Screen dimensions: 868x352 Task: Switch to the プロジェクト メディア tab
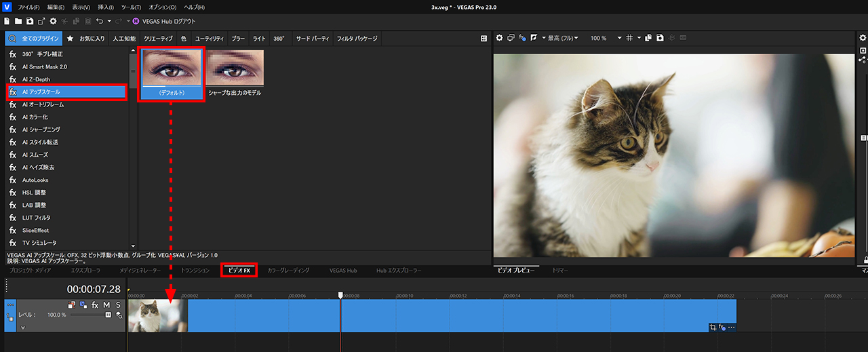pyautogui.click(x=29, y=271)
